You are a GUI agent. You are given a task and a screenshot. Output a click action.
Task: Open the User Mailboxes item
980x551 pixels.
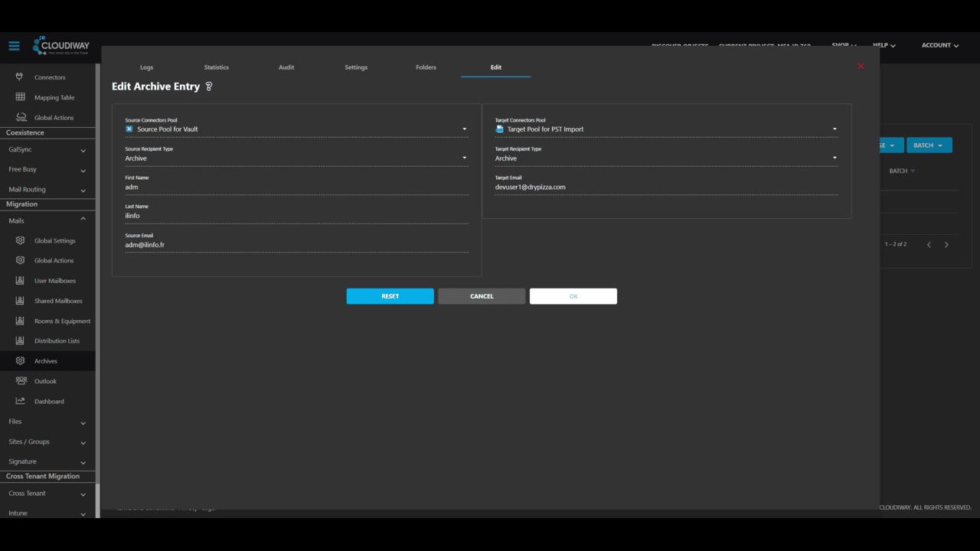47,281
